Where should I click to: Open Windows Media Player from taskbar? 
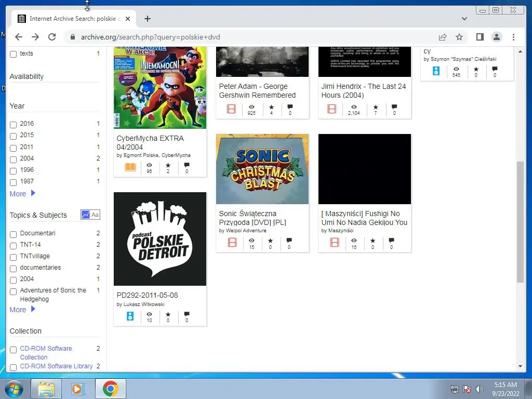point(78,389)
